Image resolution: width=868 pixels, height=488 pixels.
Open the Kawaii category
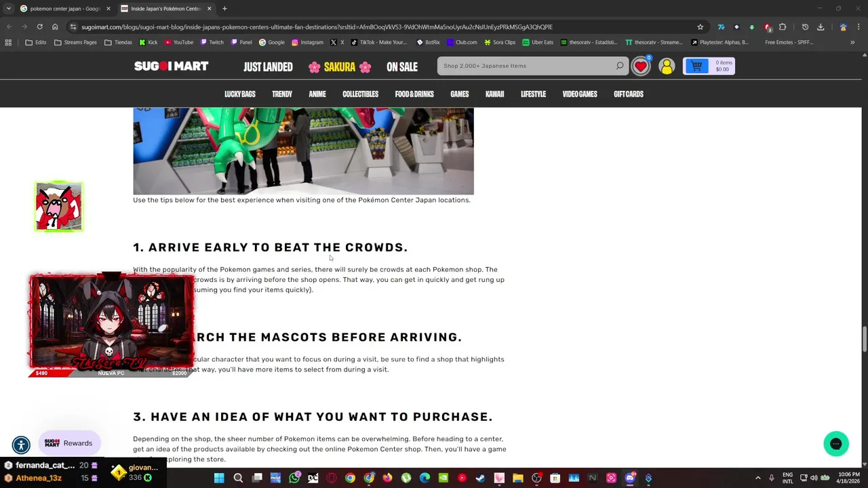pos(494,94)
